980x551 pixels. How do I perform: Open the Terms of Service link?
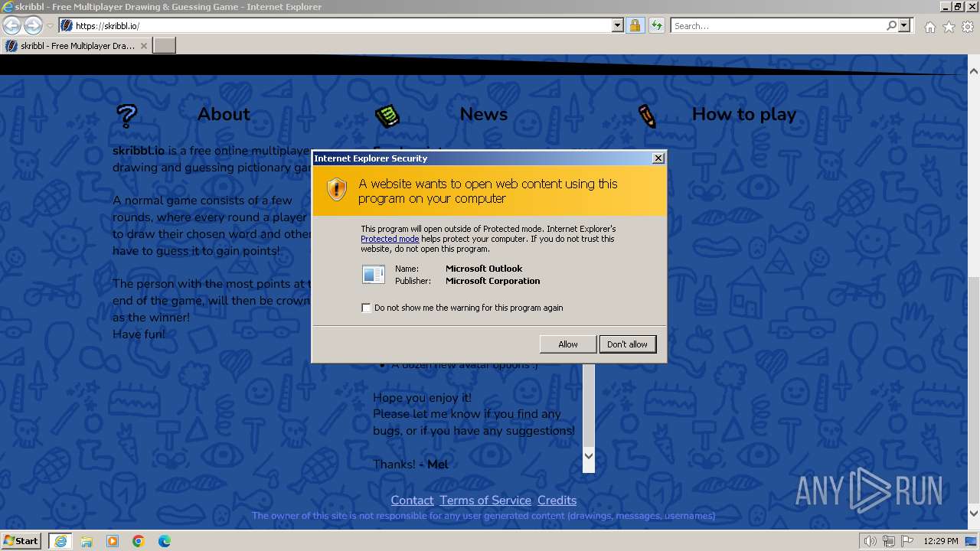tap(485, 500)
